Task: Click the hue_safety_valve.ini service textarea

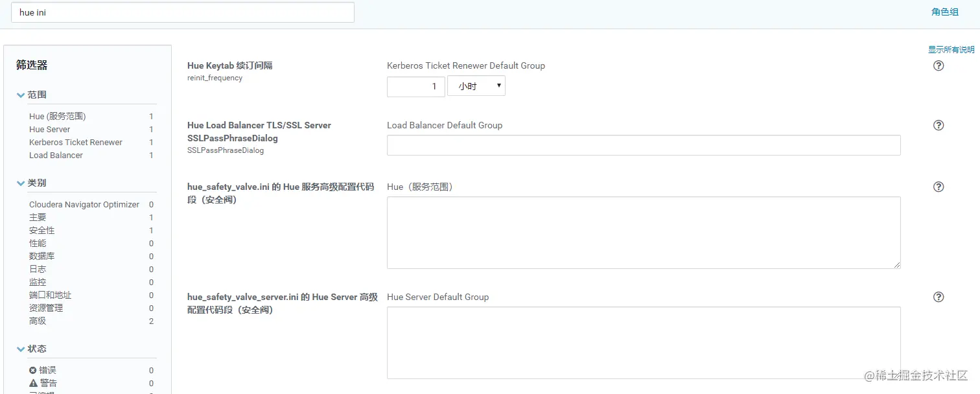Action: click(644, 233)
